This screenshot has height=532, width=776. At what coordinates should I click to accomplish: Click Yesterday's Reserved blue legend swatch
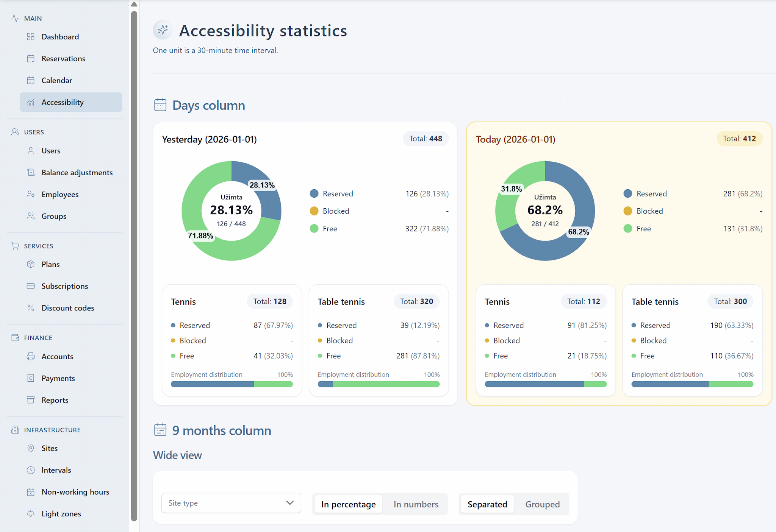[314, 193]
